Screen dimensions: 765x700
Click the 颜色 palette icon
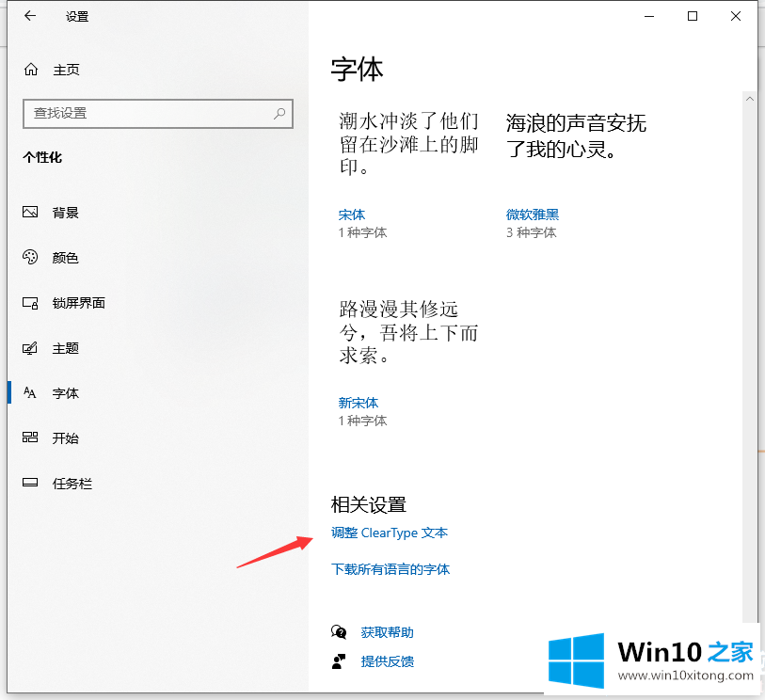point(31,258)
